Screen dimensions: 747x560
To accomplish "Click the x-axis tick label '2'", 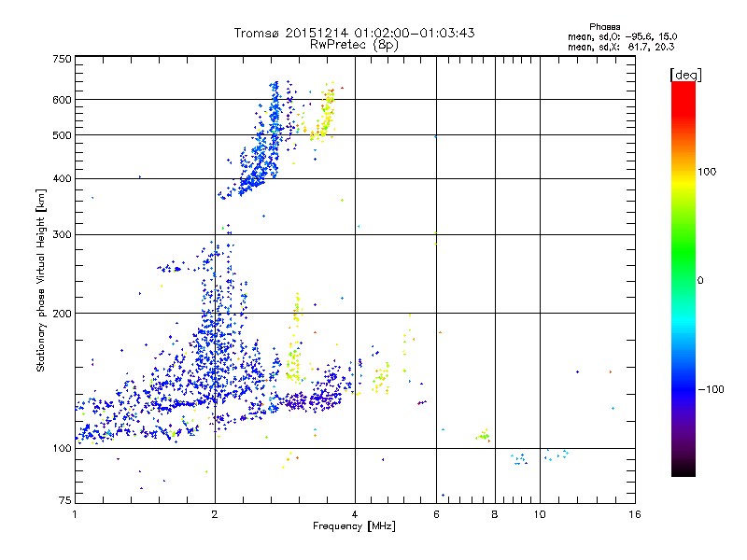I will [x=215, y=514].
